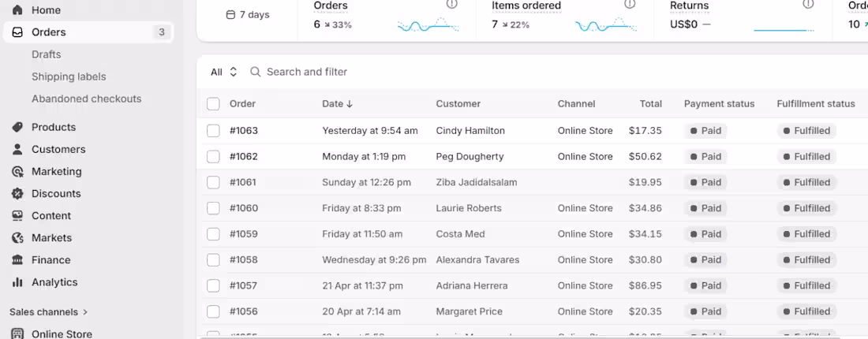The height and width of the screenshot is (339, 868).
Task: Click customer name Cindy Hamilton
Action: 470,131
